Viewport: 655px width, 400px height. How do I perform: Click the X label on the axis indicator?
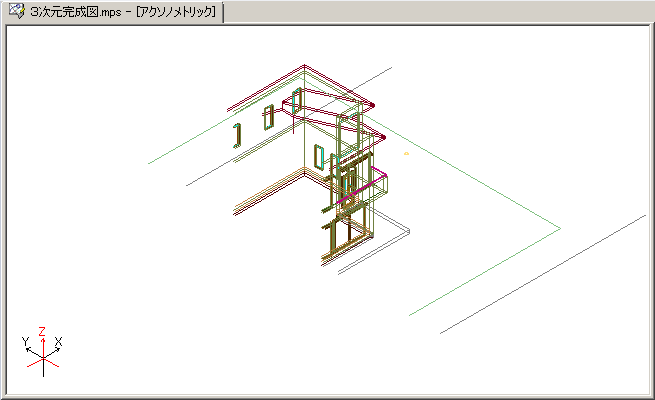click(59, 342)
